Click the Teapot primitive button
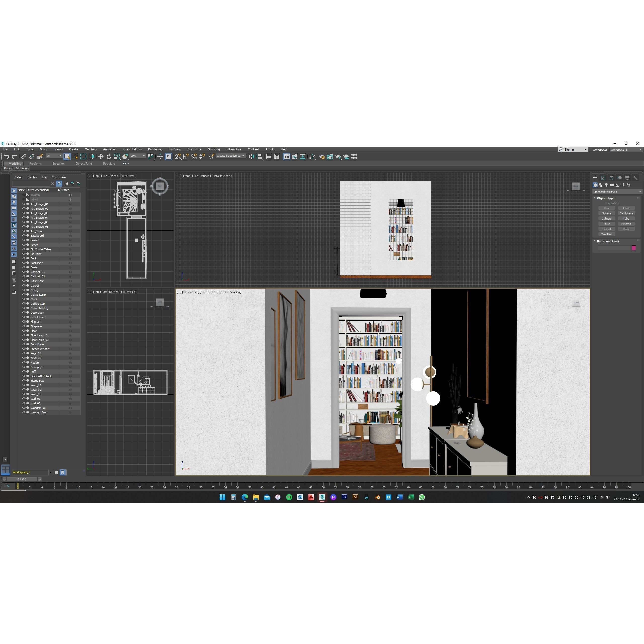 tap(607, 229)
